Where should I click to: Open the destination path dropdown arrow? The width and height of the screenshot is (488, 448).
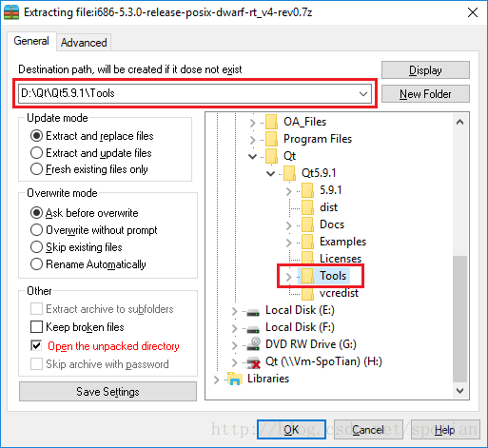tap(363, 94)
